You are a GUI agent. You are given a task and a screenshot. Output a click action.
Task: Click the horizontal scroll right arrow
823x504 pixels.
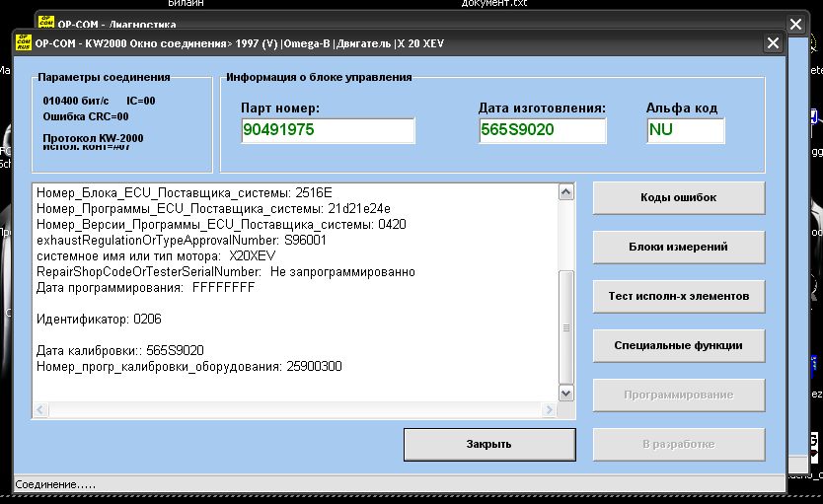(549, 409)
